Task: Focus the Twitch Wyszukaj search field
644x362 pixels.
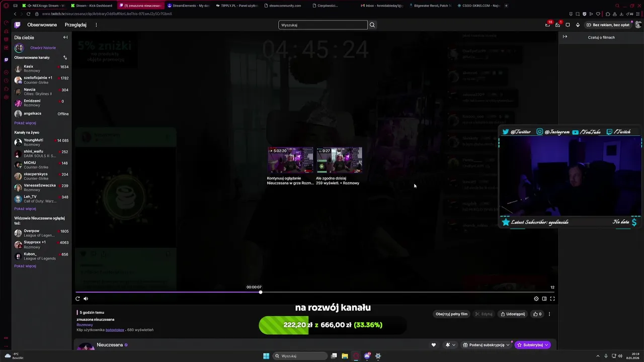Action: 323,25
